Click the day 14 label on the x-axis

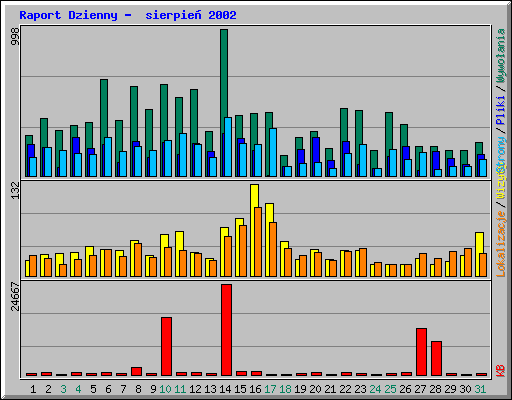[x=225, y=389]
